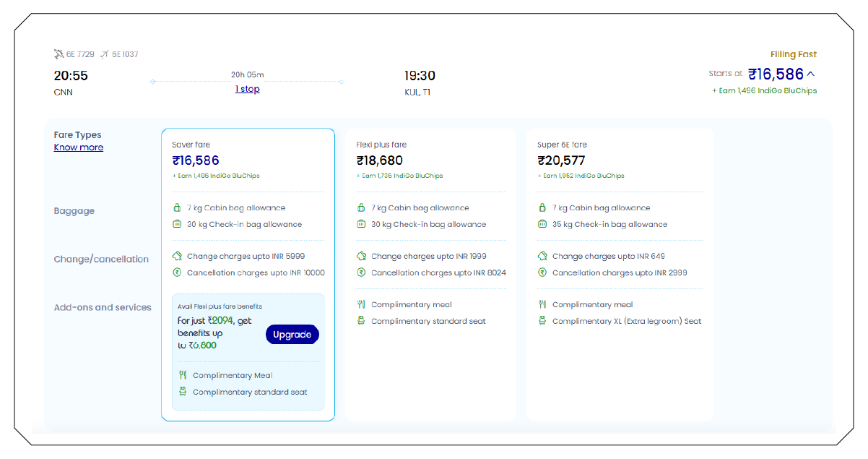
Task: Click the Starts at ₹16,586 price
Action: (x=775, y=74)
